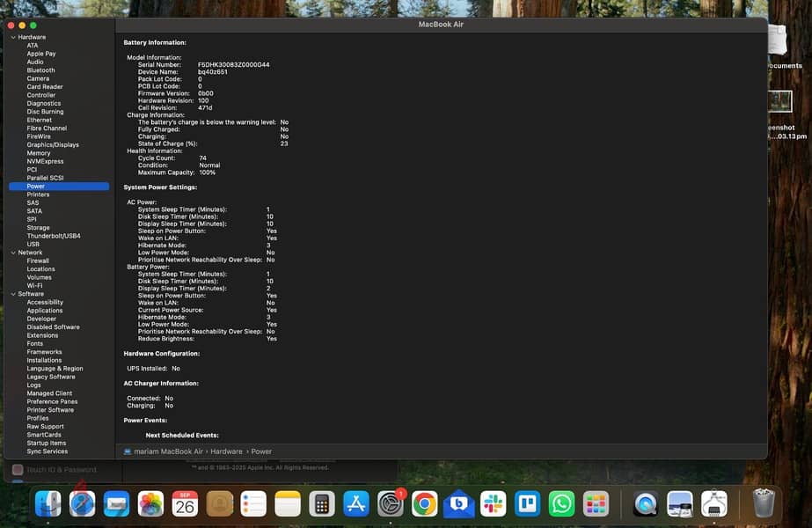The image size is (812, 528).
Task: Select Thunderbolt/USB4 in the sidebar
Action: 54,236
